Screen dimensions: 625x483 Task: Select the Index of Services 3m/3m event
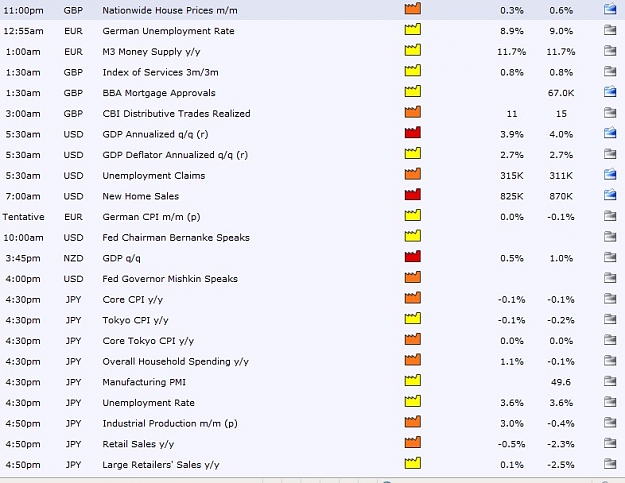tap(160, 72)
